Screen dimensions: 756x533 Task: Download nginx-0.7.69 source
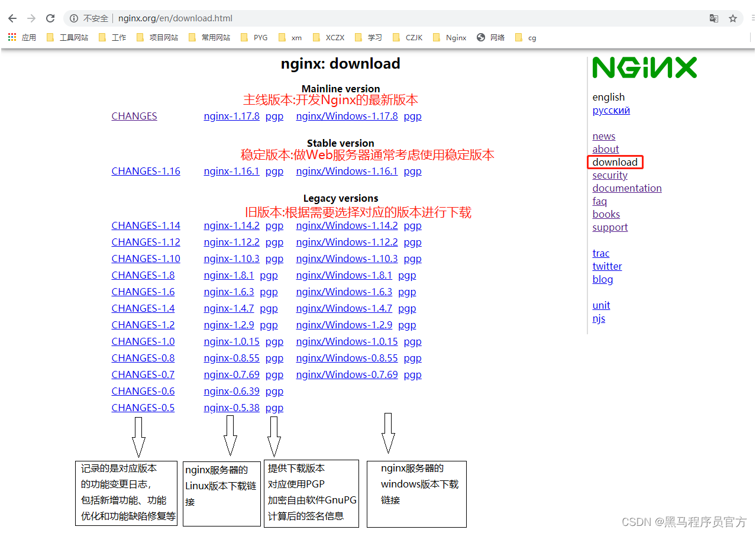[232, 374]
